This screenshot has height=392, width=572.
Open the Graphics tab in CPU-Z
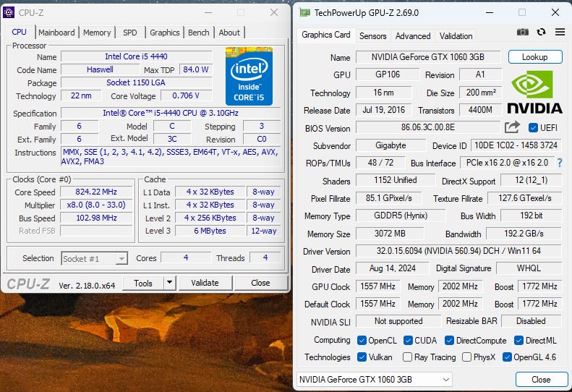click(165, 33)
